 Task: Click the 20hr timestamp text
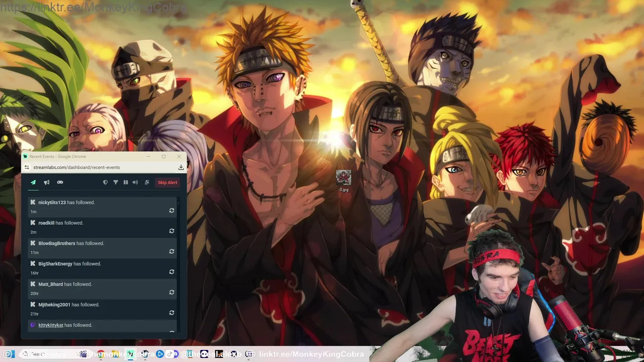click(34, 294)
